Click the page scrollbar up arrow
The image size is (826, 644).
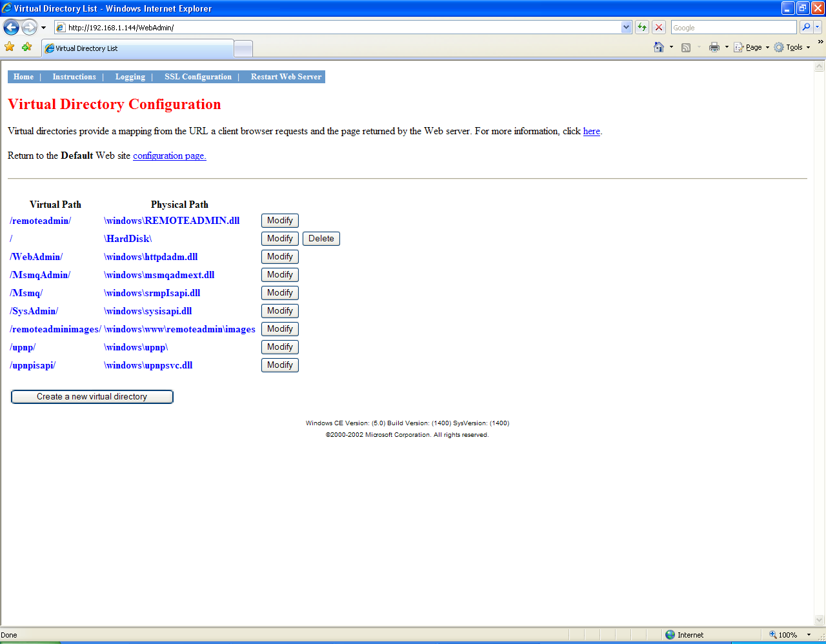tap(820, 66)
